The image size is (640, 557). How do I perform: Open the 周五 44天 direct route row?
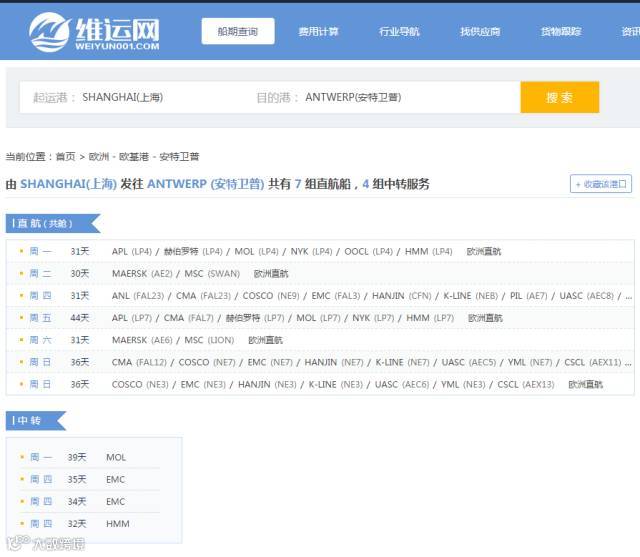(x=320, y=317)
